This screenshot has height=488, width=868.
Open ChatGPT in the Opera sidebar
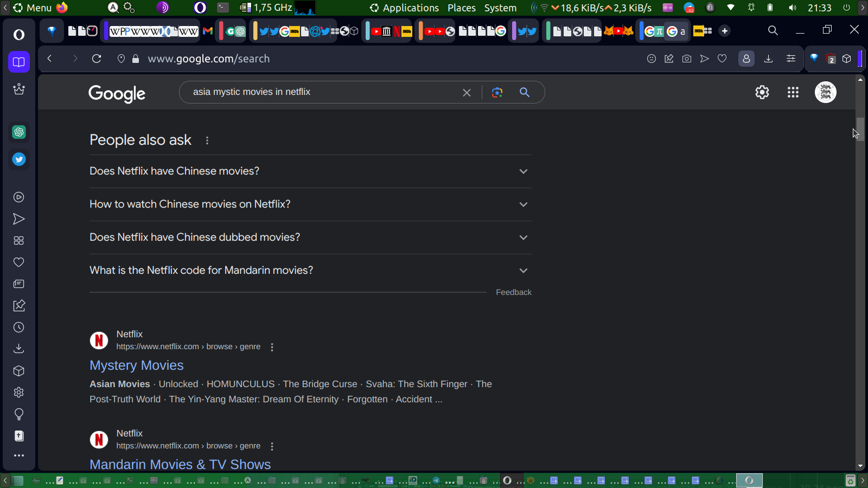(x=19, y=132)
